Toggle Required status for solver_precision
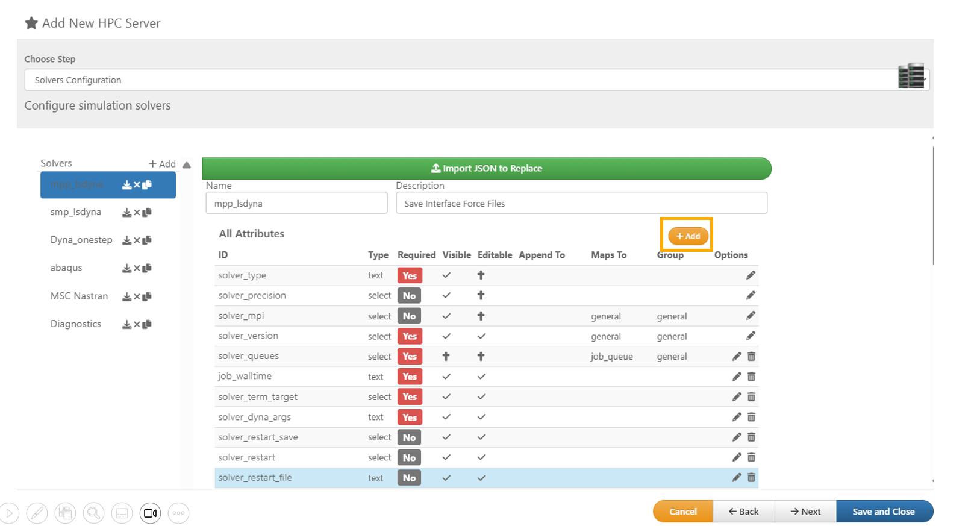980x526 pixels. pyautogui.click(x=409, y=296)
